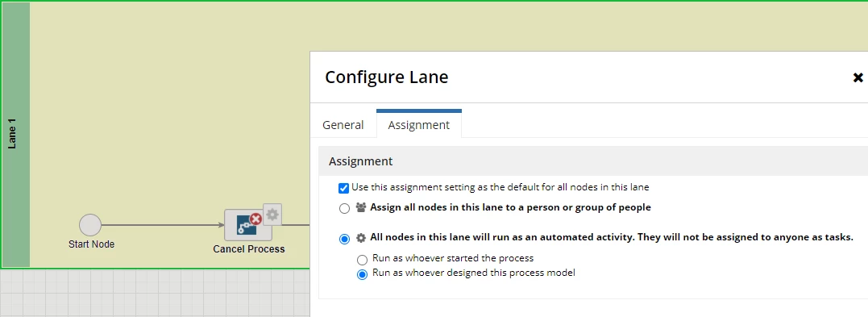Click the gear icon beside automated activity option
This screenshot has width=868, height=317.
pyautogui.click(x=361, y=238)
